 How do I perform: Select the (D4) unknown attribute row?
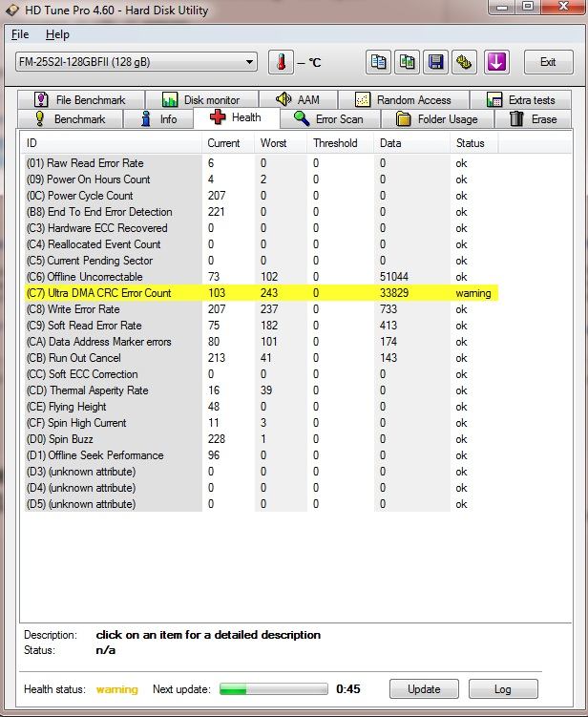click(x=262, y=488)
